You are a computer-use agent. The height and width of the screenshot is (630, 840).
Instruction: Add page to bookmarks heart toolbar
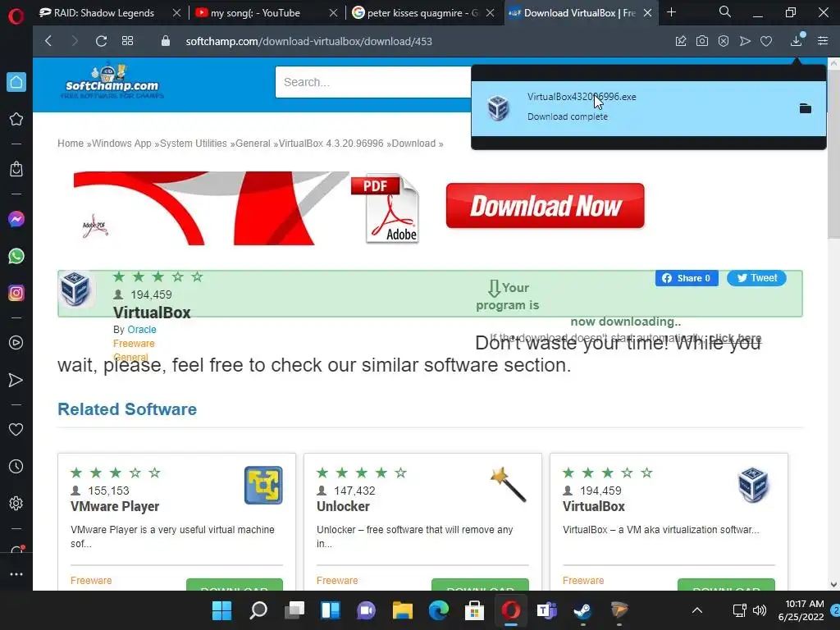pyautogui.click(x=766, y=41)
